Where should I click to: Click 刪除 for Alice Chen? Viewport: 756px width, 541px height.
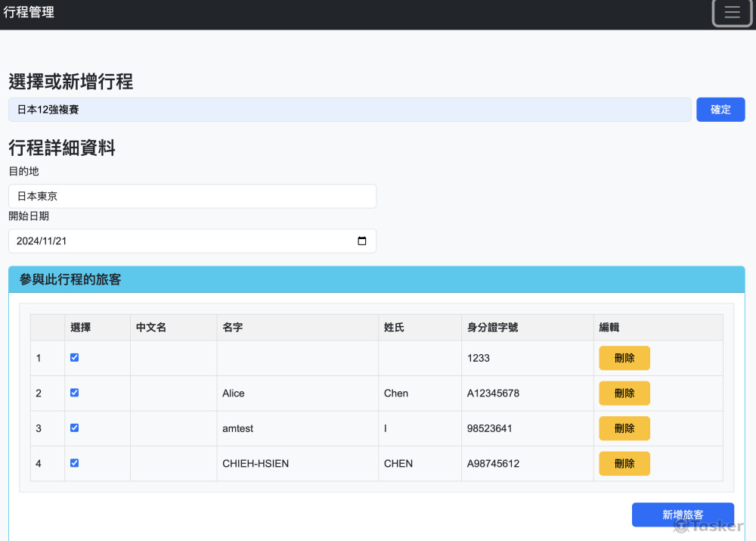point(624,393)
